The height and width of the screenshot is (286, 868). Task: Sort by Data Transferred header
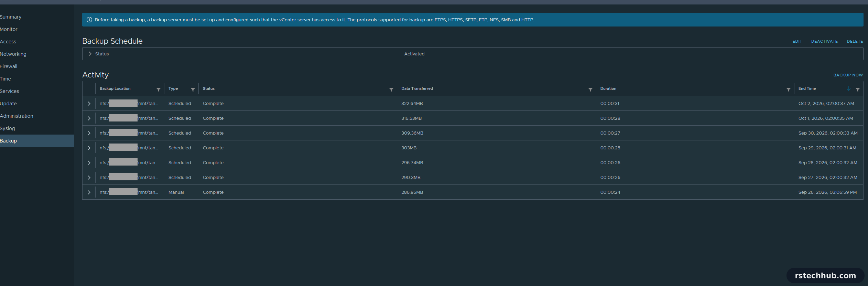[x=417, y=88]
